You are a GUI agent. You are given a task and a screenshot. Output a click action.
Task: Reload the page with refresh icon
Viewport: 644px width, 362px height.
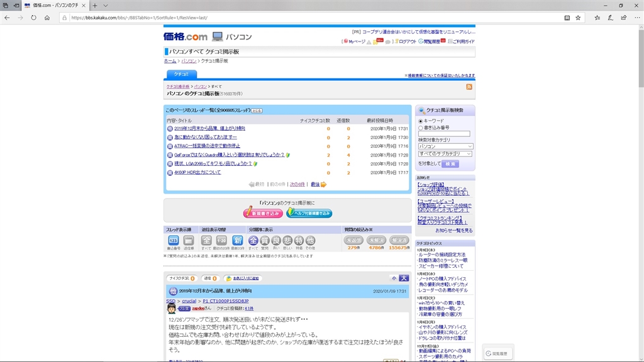[34, 18]
